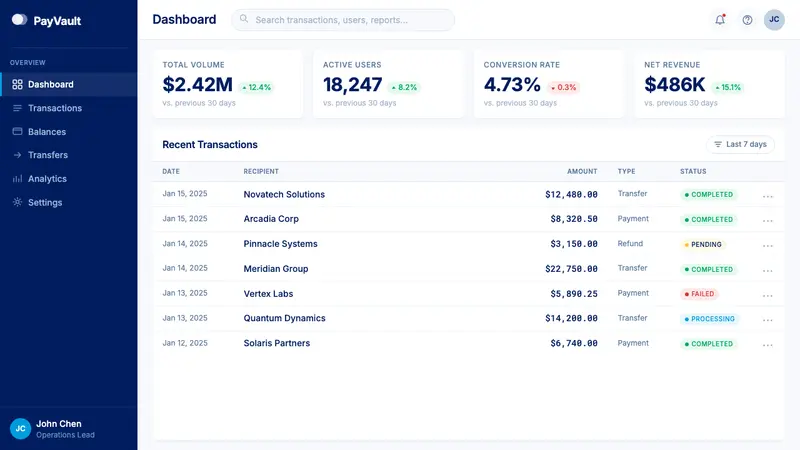Click Novatech's COMPLETED status badge

coord(708,194)
